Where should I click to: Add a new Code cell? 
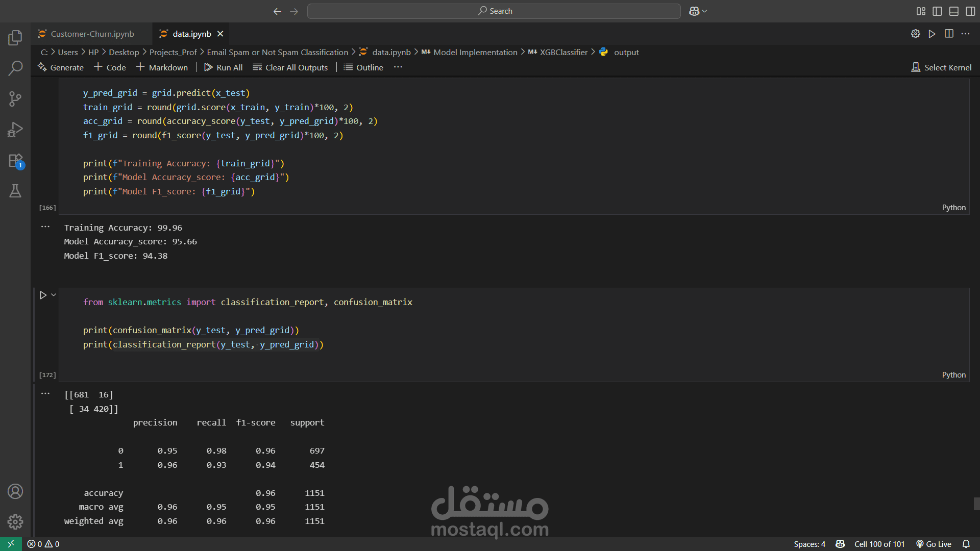pos(110,67)
